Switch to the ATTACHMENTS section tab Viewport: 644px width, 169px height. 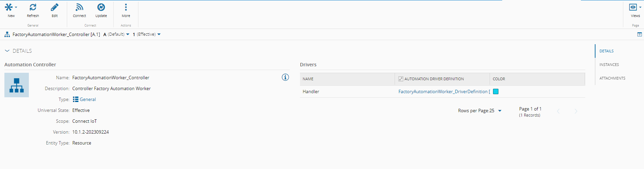tap(612, 78)
